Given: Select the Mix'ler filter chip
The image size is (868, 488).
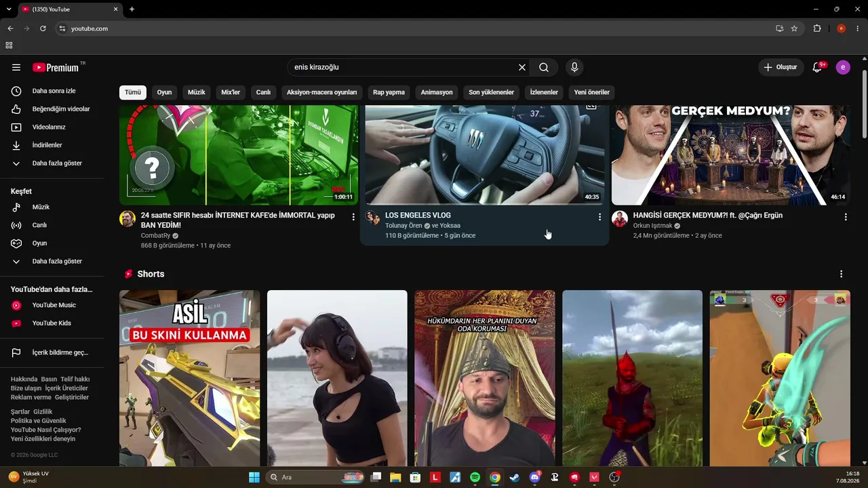Looking at the screenshot, I should pyautogui.click(x=231, y=92).
